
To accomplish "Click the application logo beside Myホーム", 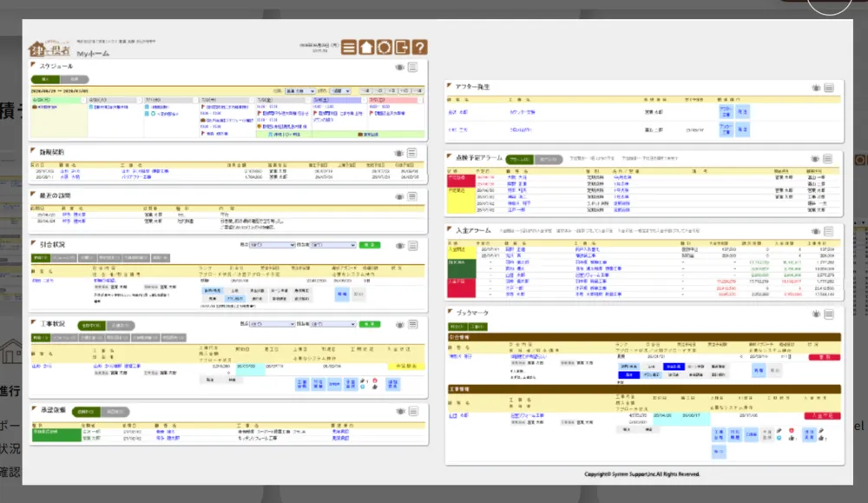I will (x=49, y=48).
